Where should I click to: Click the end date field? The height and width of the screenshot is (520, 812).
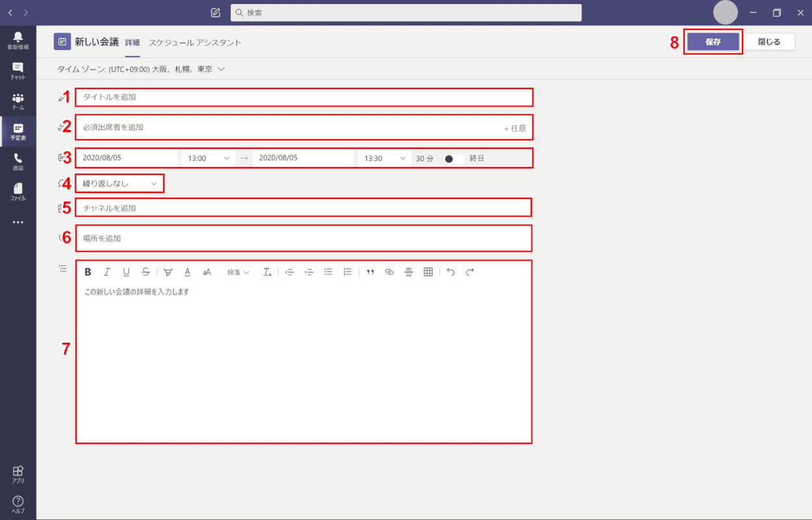click(303, 158)
